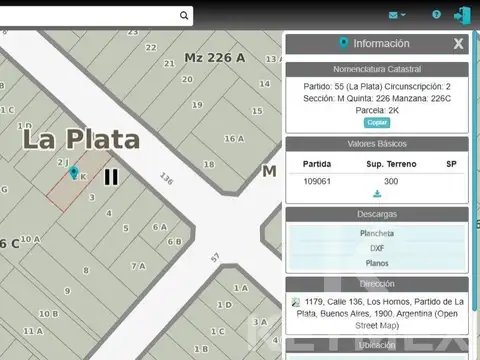
Task: Select parcel 1 C near 3 A
Action: pos(218,332)
